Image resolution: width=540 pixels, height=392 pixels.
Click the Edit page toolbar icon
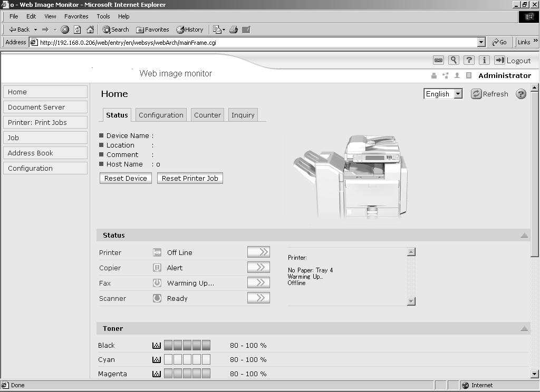click(246, 30)
